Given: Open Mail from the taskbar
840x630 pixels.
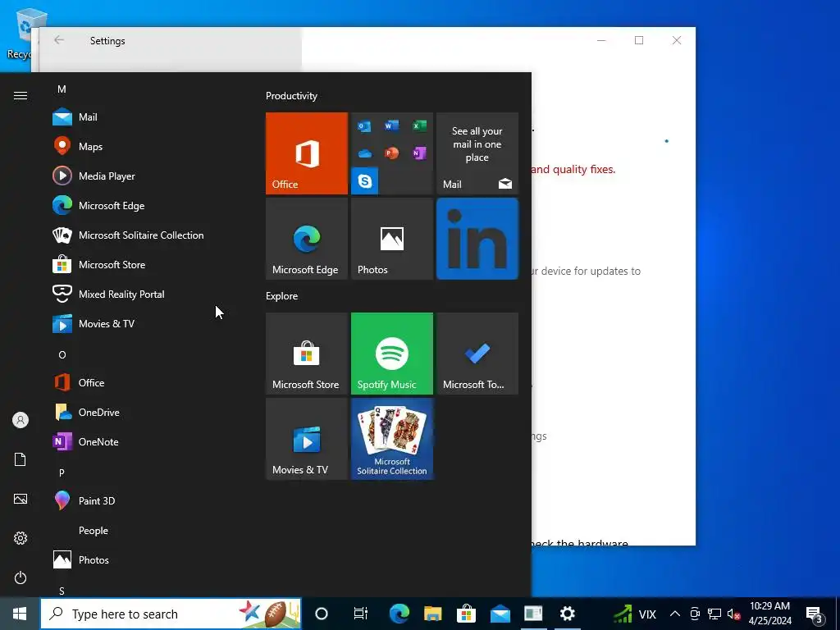Looking at the screenshot, I should (500, 614).
